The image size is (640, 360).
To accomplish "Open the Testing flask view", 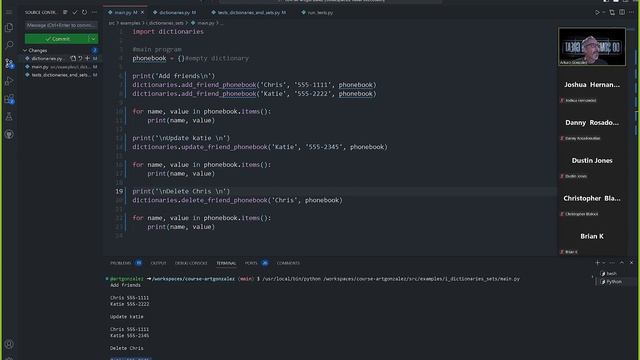I will (x=9, y=117).
